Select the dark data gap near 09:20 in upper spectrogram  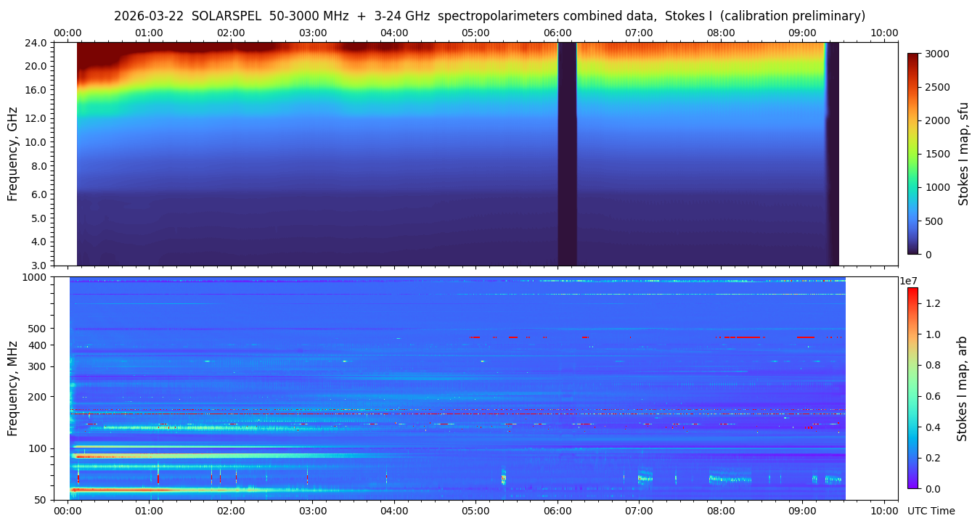point(833,154)
